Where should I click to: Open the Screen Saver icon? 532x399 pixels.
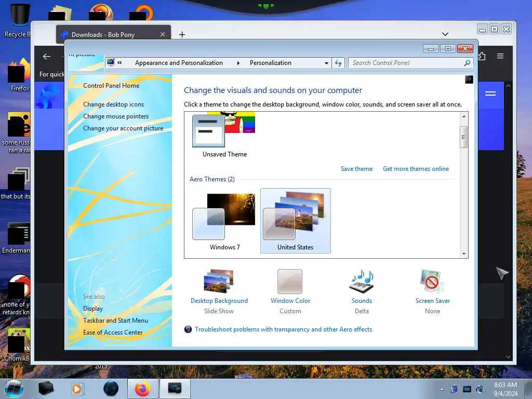[432, 281]
